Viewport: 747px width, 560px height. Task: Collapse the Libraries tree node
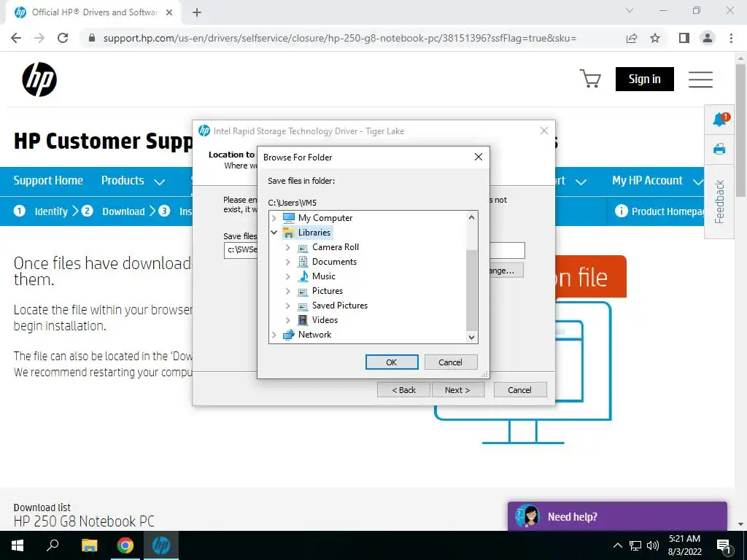coord(274,233)
